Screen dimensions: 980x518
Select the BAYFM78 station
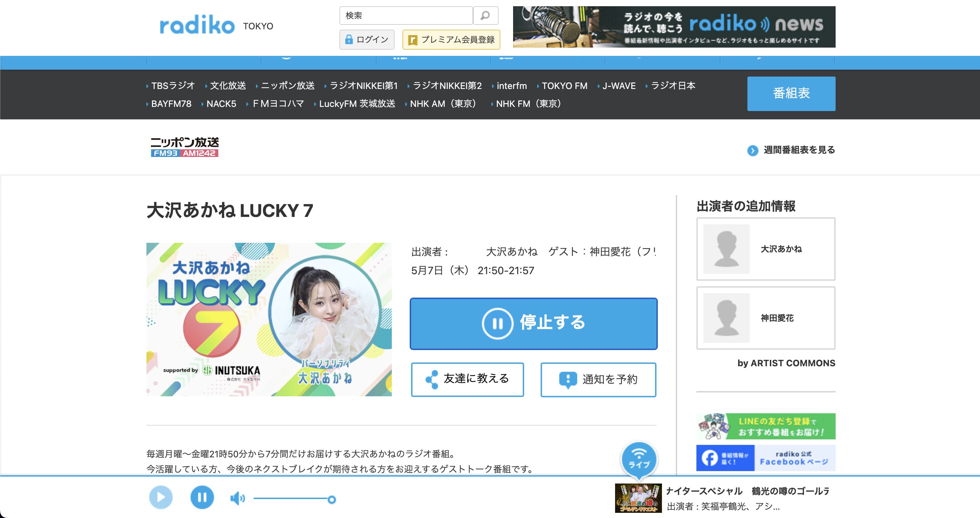[x=171, y=103]
